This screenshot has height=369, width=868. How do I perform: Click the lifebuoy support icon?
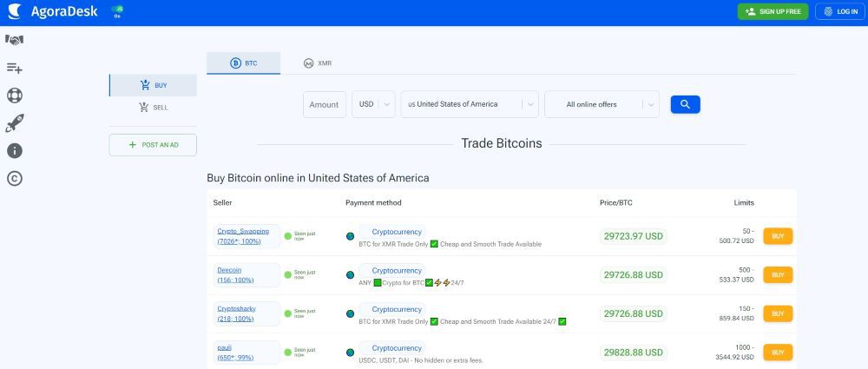[14, 96]
